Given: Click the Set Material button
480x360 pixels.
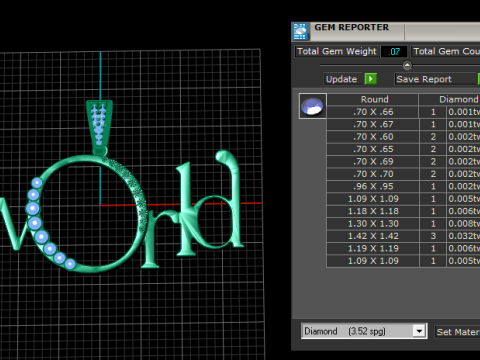Looking at the screenshot, I should (x=458, y=332).
